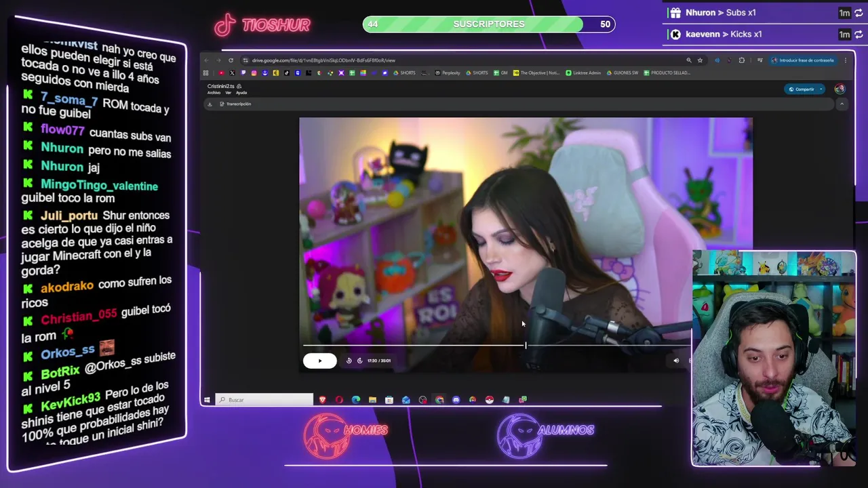Image resolution: width=868 pixels, height=488 pixels.
Task: Open the Pokéball app in taskbar
Action: click(x=489, y=400)
